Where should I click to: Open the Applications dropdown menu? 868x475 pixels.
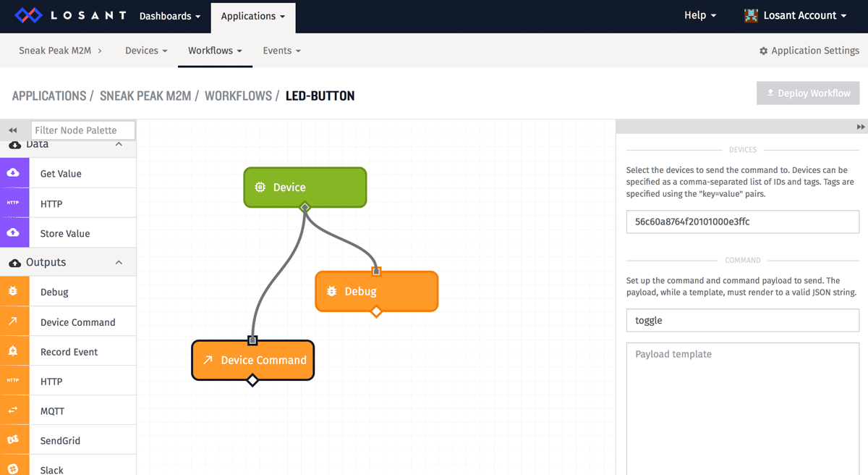point(253,16)
